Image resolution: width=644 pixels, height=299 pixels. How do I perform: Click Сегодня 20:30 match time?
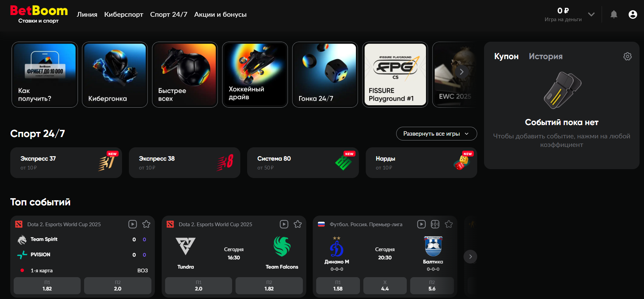pos(385,254)
